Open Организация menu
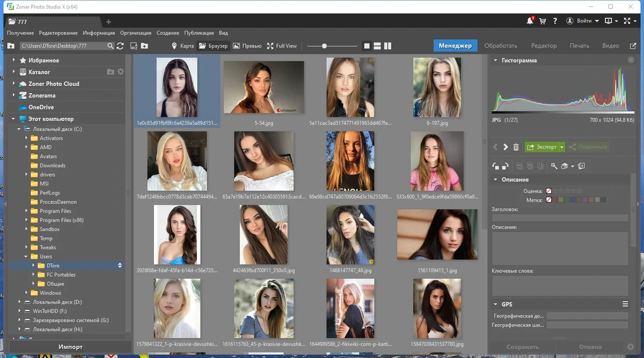Image resolution: width=644 pixels, height=358 pixels. coord(135,33)
